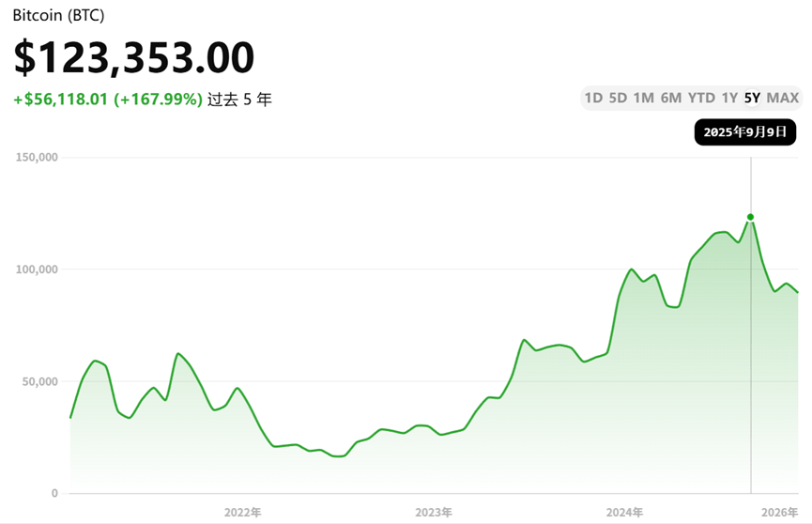The width and height of the screenshot is (812, 524).
Task: Switch to the YTD view
Action: click(701, 98)
